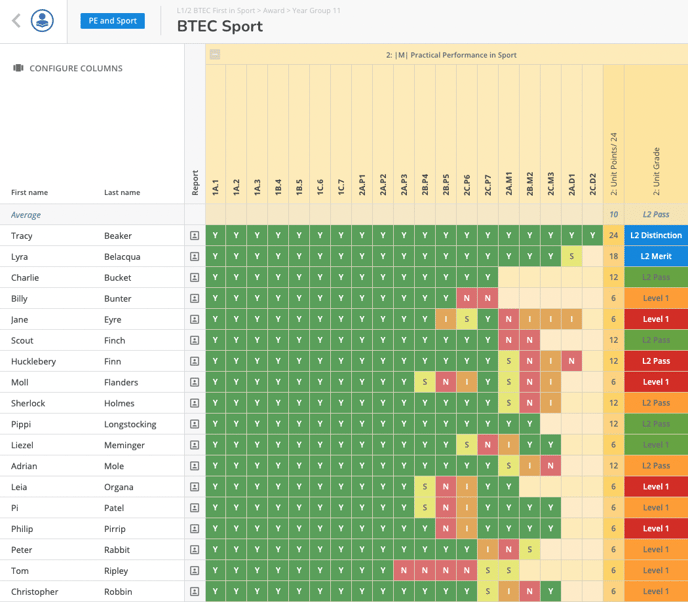This screenshot has height=602, width=688.
Task: Open report icon for Christopher Robbin
Action: coord(194,592)
